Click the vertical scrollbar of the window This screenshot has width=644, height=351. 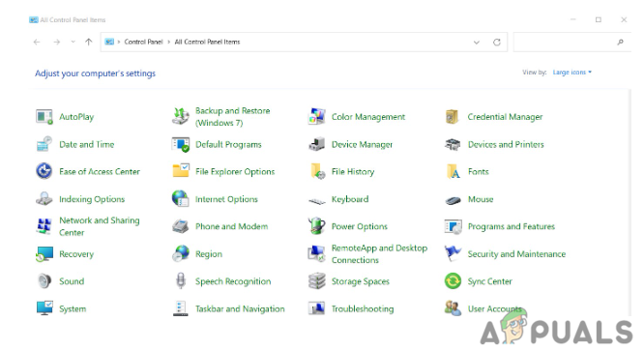[629, 203]
